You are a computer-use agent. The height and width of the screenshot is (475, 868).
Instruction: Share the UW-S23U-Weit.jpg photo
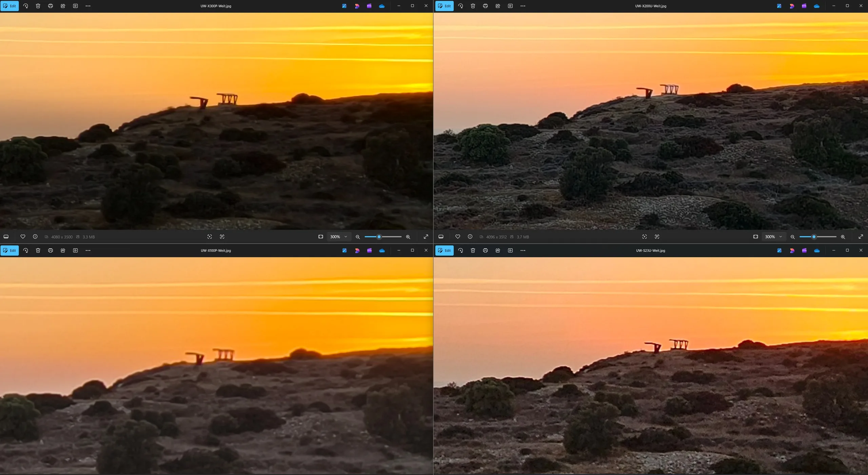[x=498, y=250]
